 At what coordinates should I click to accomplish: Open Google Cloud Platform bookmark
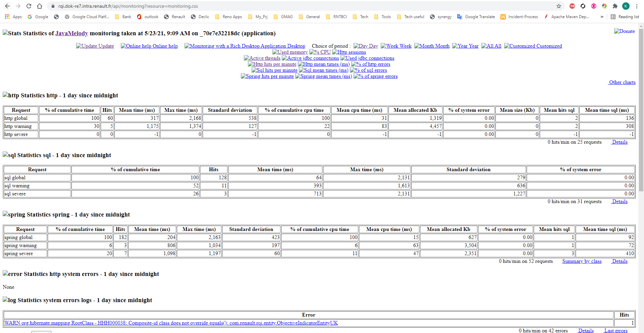point(87,17)
